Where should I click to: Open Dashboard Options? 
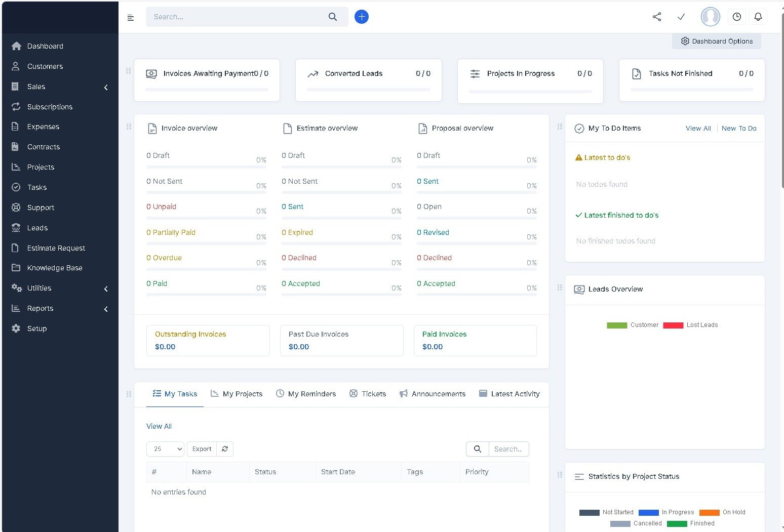717,41
